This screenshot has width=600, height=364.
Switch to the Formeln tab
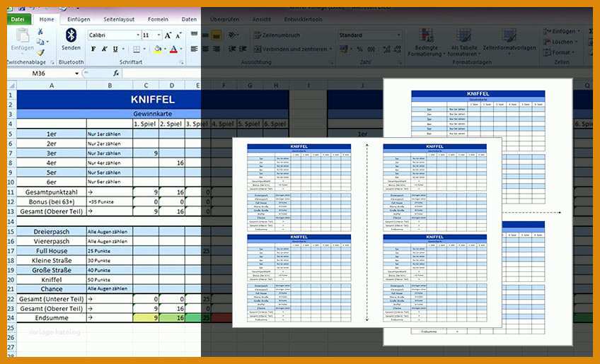point(158,19)
